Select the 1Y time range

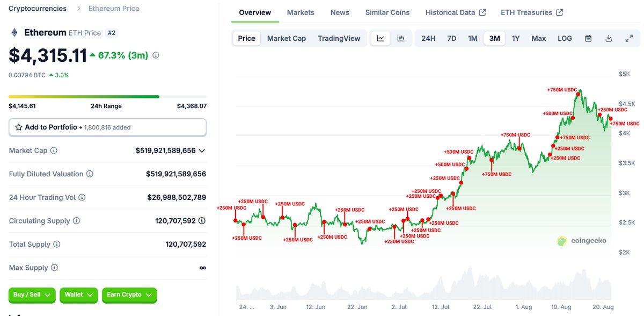tap(516, 38)
